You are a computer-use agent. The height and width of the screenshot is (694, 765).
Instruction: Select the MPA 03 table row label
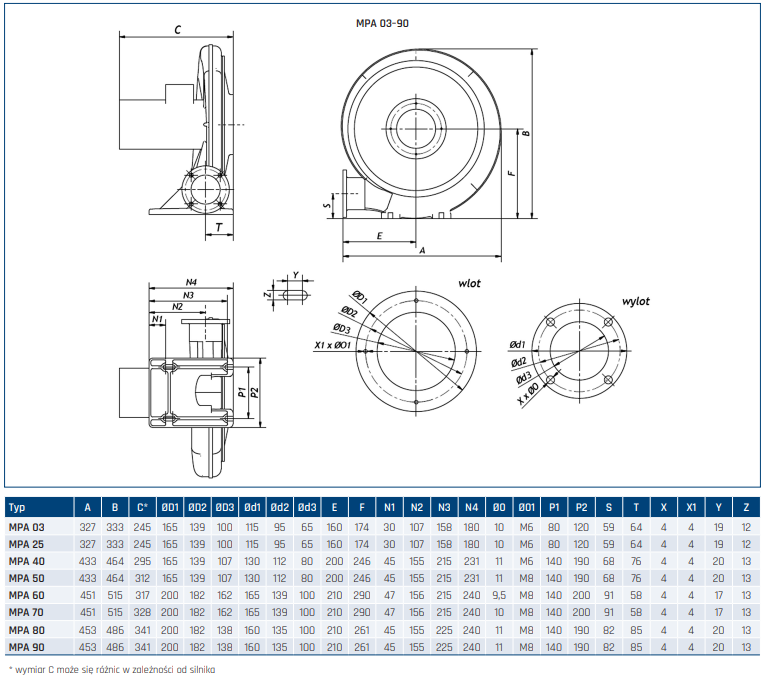[x=26, y=528]
